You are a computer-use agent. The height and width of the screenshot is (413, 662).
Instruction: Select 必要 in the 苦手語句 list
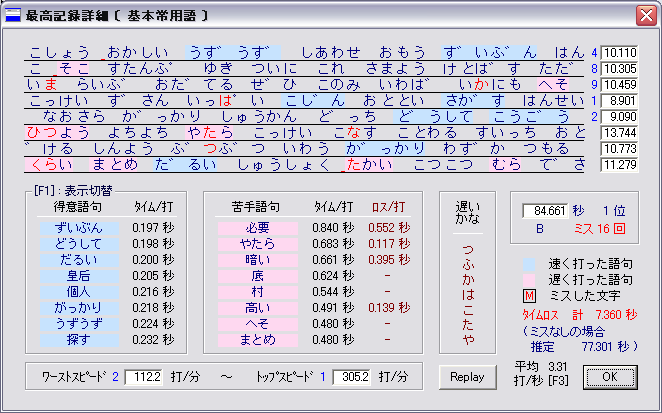pos(258,228)
